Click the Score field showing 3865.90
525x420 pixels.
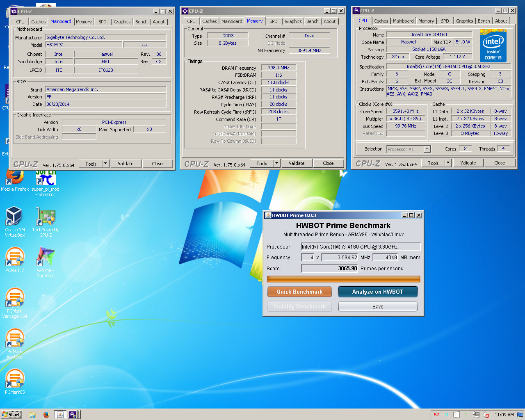pos(330,268)
